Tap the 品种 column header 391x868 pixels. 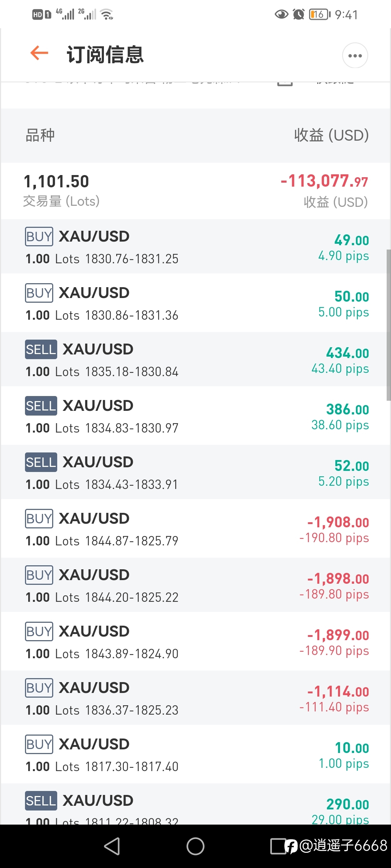pos(40,135)
